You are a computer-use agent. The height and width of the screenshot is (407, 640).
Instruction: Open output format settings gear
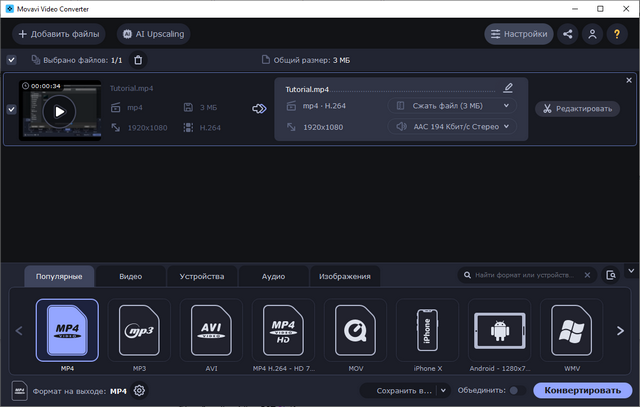(139, 391)
